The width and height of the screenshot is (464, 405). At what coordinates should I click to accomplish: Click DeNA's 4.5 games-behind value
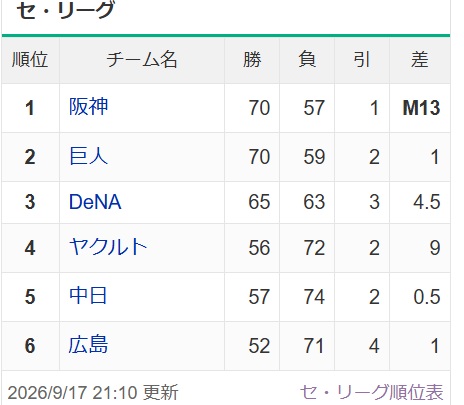click(x=427, y=202)
